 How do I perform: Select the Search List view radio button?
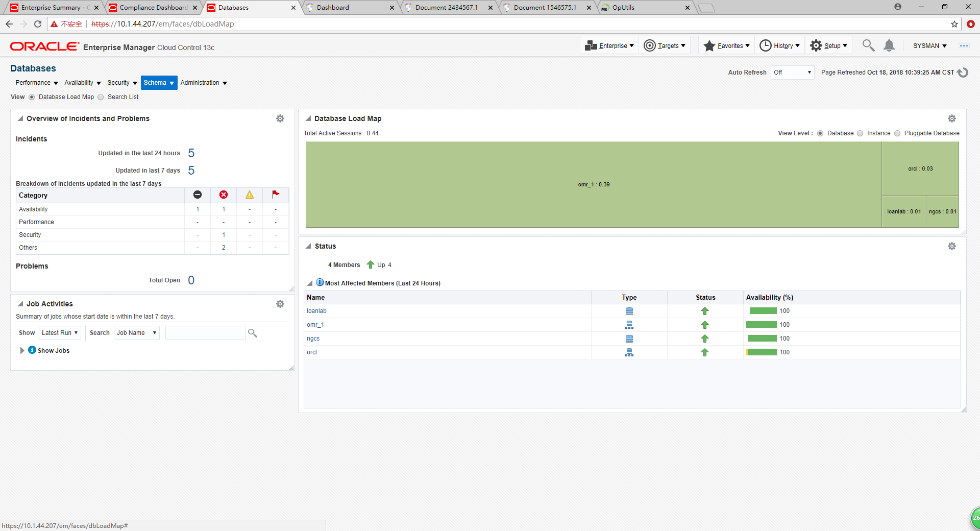pos(101,97)
